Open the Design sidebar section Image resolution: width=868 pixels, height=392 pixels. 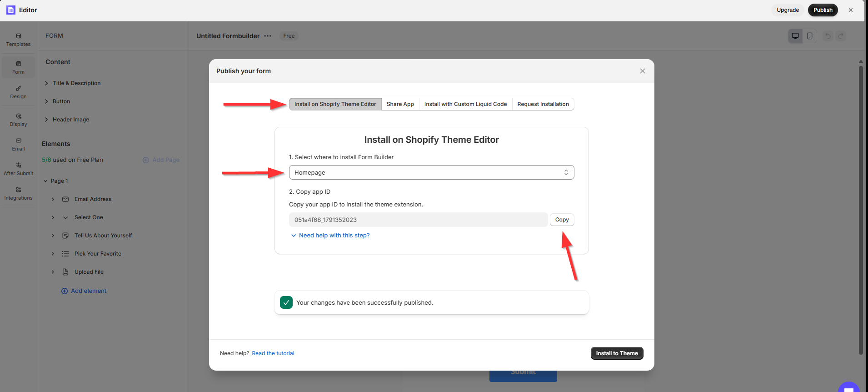point(19,92)
